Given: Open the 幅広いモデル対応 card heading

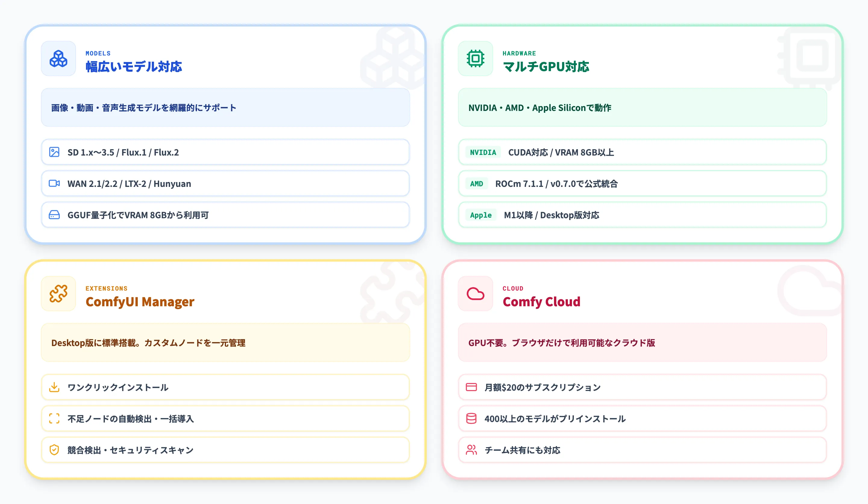Looking at the screenshot, I should tap(134, 68).
